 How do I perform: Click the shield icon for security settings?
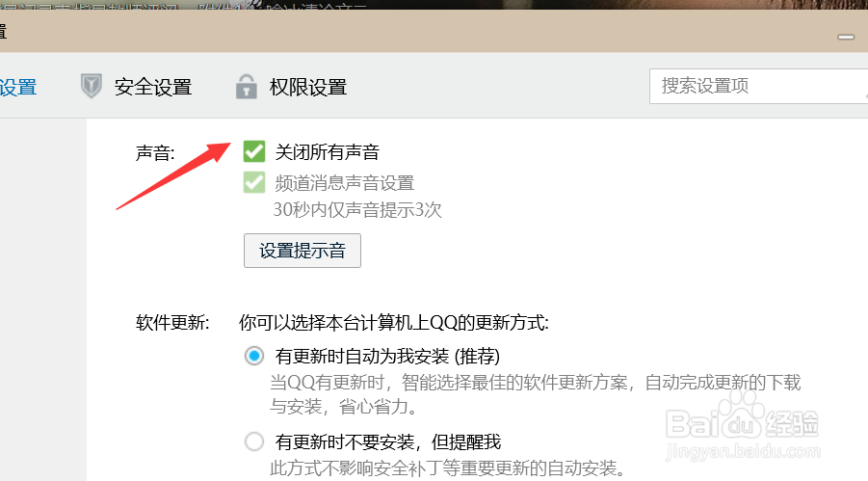pyautogui.click(x=91, y=86)
